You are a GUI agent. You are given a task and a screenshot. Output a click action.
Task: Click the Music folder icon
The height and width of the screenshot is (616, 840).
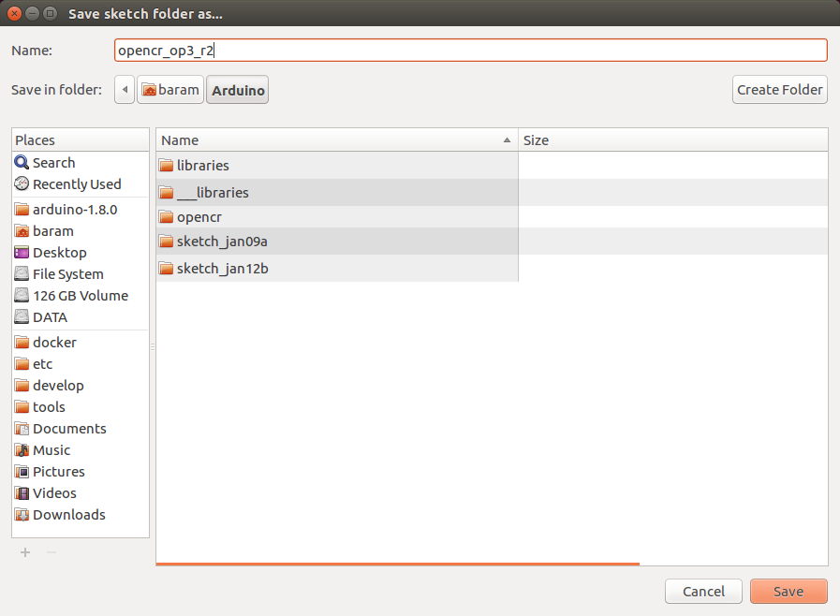click(x=22, y=450)
